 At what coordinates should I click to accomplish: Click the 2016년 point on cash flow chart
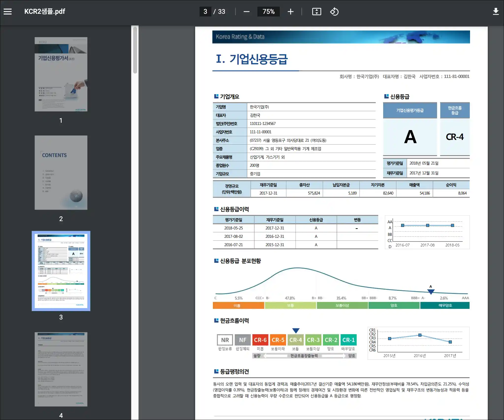420,335
